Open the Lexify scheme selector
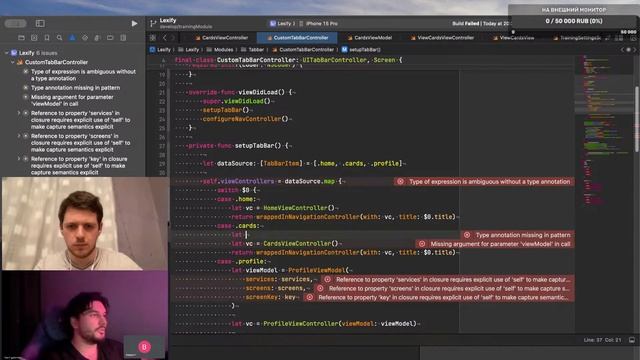 [x=282, y=24]
